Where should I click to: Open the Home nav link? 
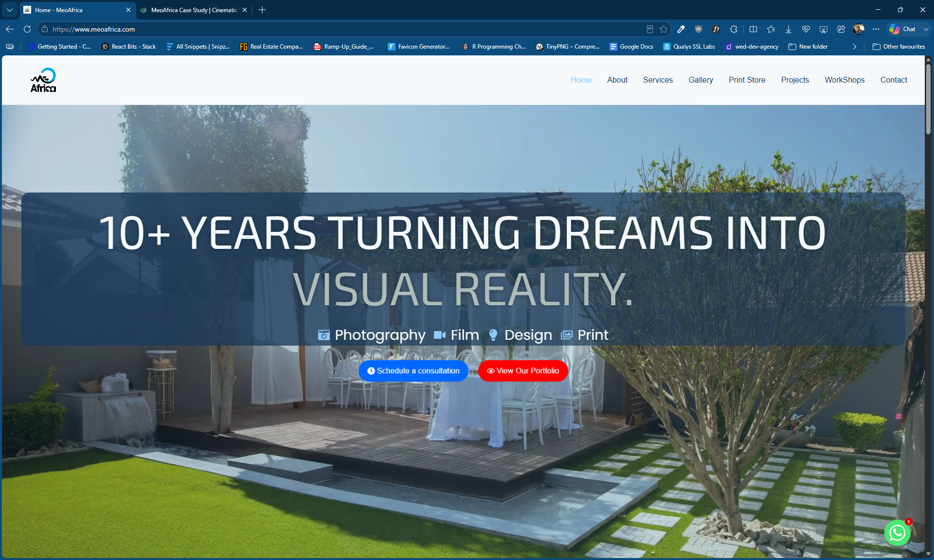pos(581,80)
